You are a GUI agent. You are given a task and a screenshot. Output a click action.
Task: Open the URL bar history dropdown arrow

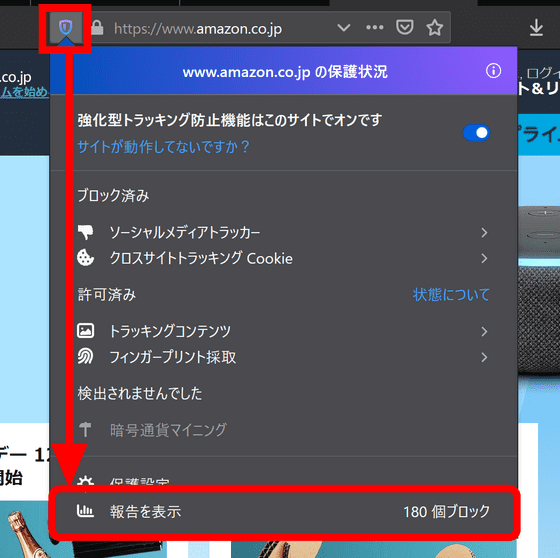[x=344, y=28]
